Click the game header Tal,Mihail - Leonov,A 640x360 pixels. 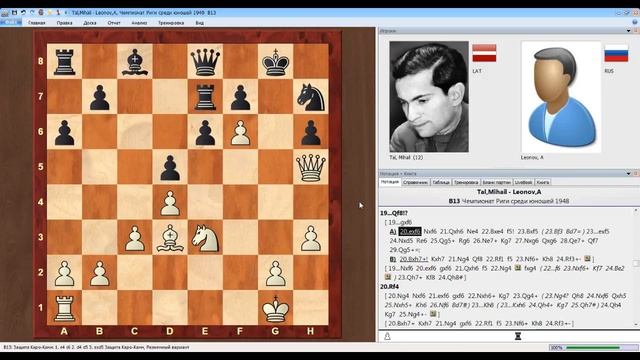pos(509,192)
